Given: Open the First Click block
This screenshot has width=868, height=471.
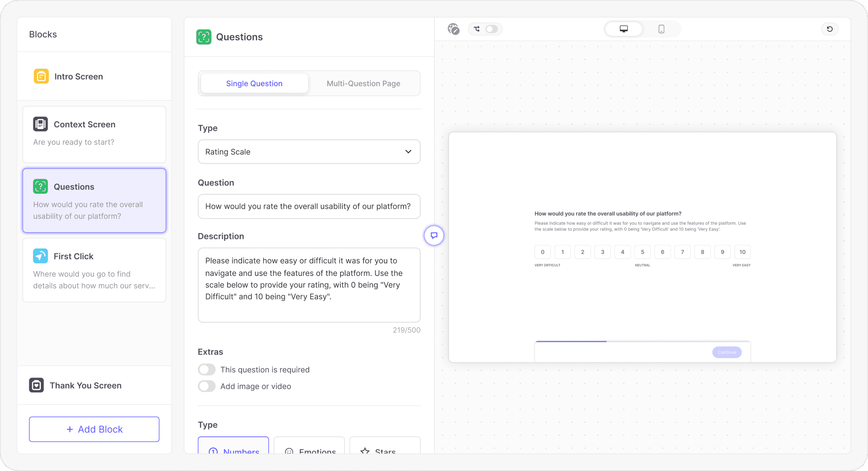Looking at the screenshot, I should [x=94, y=270].
